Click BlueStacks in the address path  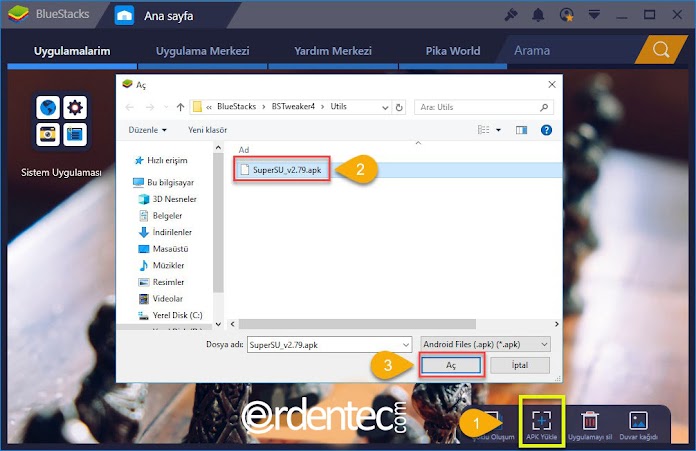tap(237, 107)
